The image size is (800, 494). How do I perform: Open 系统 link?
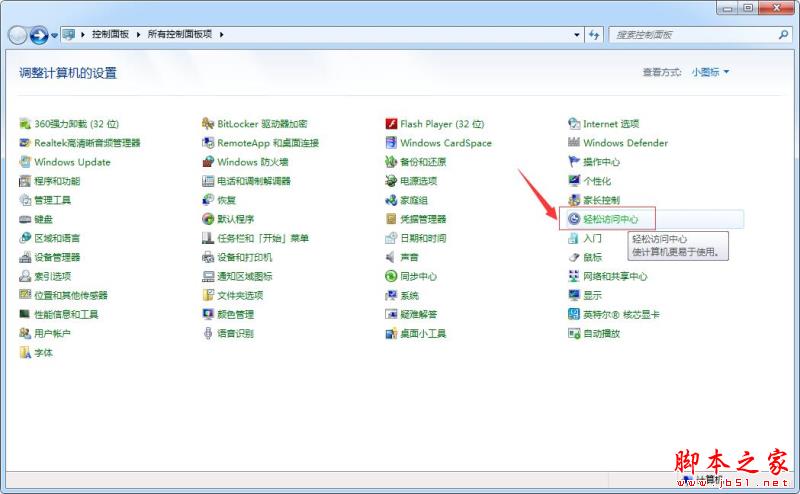409,295
